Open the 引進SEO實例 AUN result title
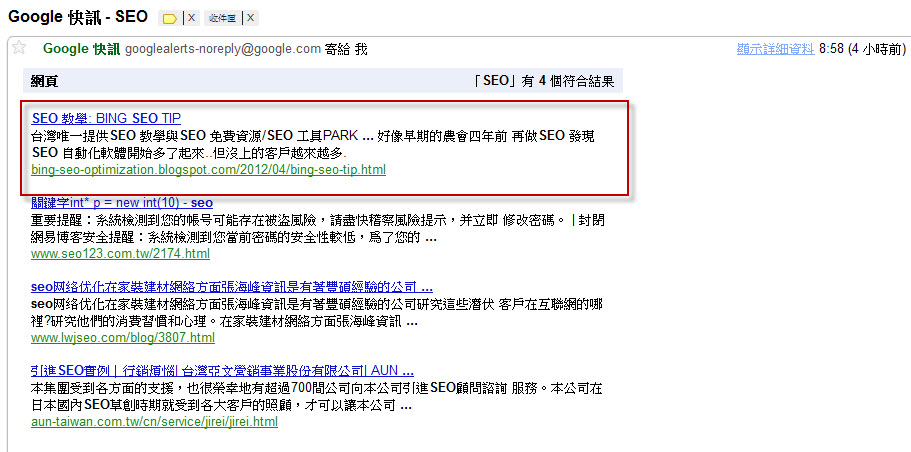The width and height of the screenshot is (911, 452). 223,371
